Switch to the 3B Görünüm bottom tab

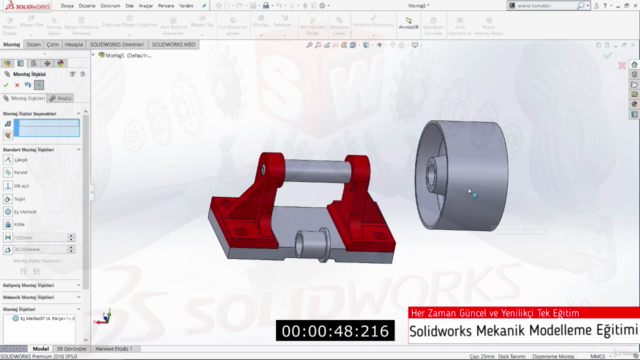[71, 349]
